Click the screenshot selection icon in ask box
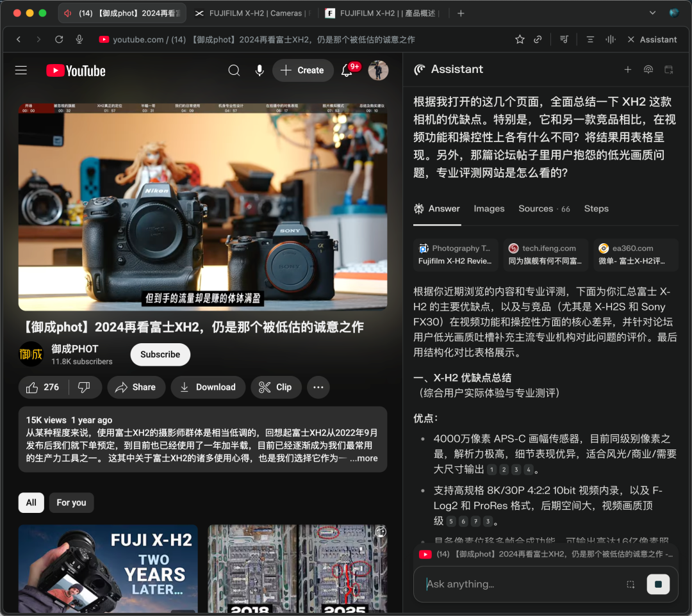 click(x=630, y=584)
